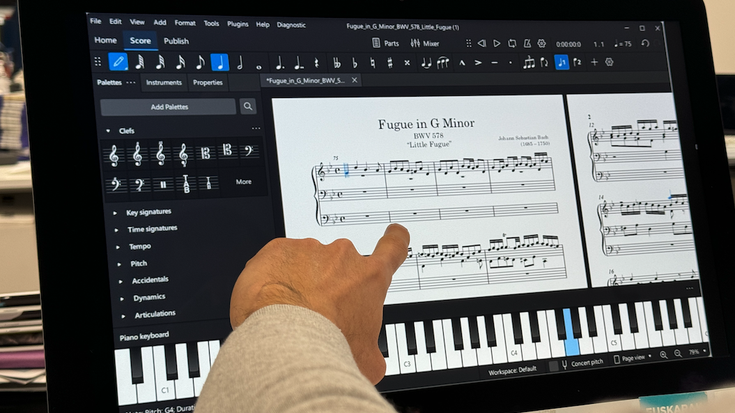Add a slur over notes
The width and height of the screenshot is (735, 413).
443,63
